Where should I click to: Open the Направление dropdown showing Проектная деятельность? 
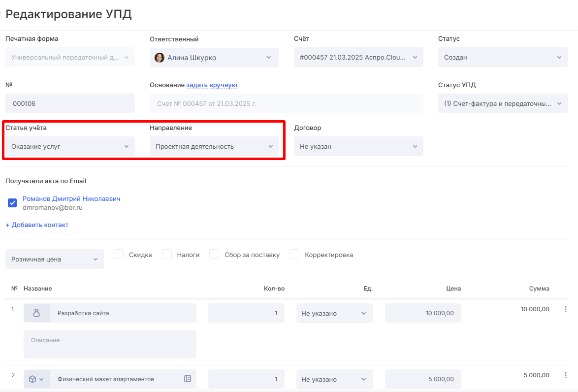[x=214, y=146]
